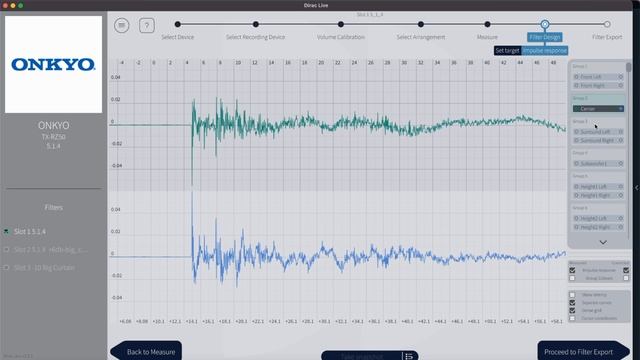
Task: Select the Filter Export step label
Action: coord(607,37)
